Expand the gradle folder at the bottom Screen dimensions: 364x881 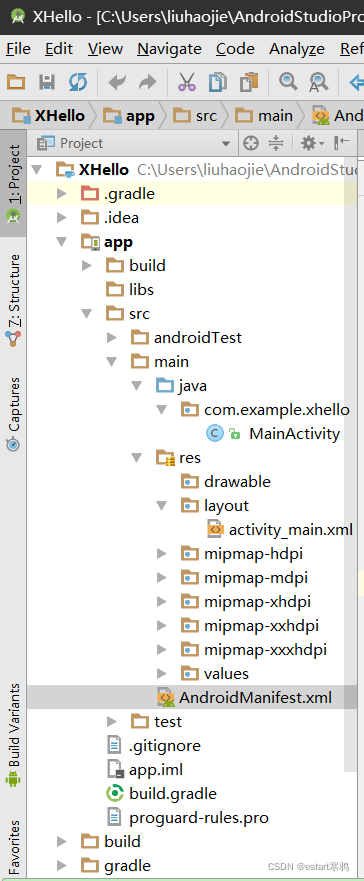click(62, 865)
